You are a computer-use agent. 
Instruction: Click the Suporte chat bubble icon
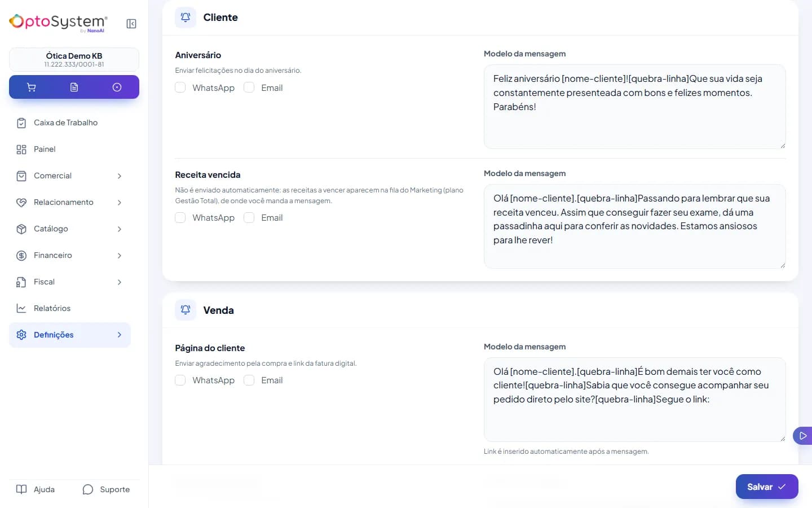pyautogui.click(x=88, y=489)
